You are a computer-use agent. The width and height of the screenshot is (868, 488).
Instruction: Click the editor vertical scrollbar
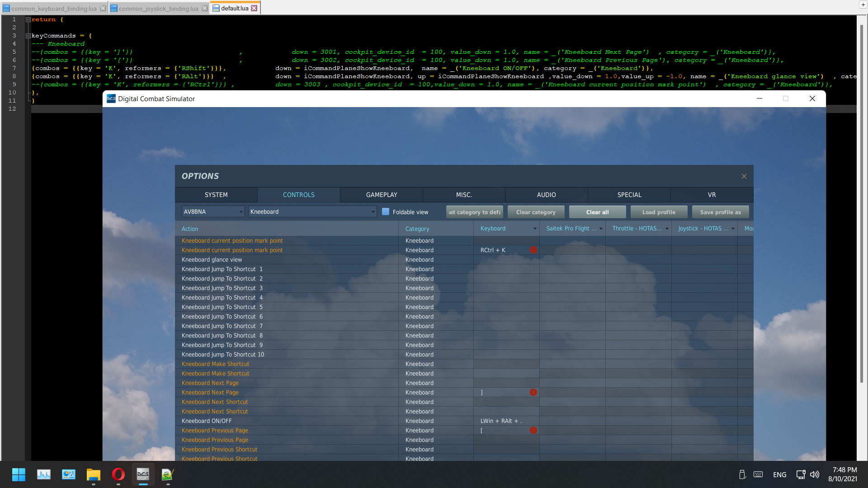[x=862, y=203]
